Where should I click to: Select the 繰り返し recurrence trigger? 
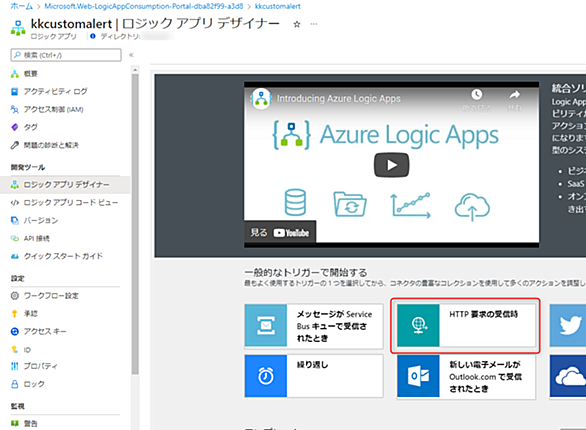(314, 376)
